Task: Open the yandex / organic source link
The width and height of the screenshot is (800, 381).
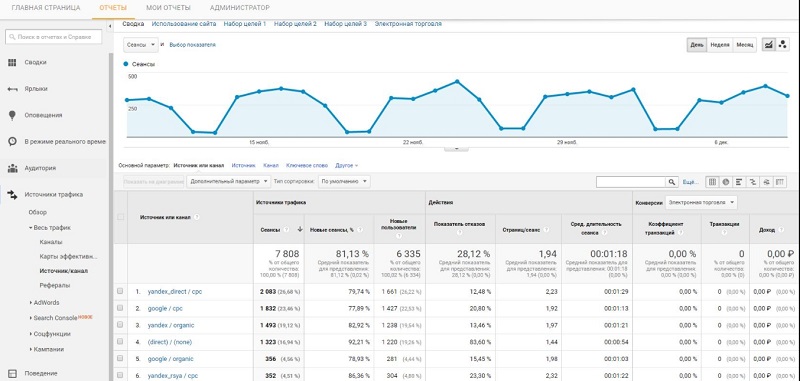Action: (171, 325)
